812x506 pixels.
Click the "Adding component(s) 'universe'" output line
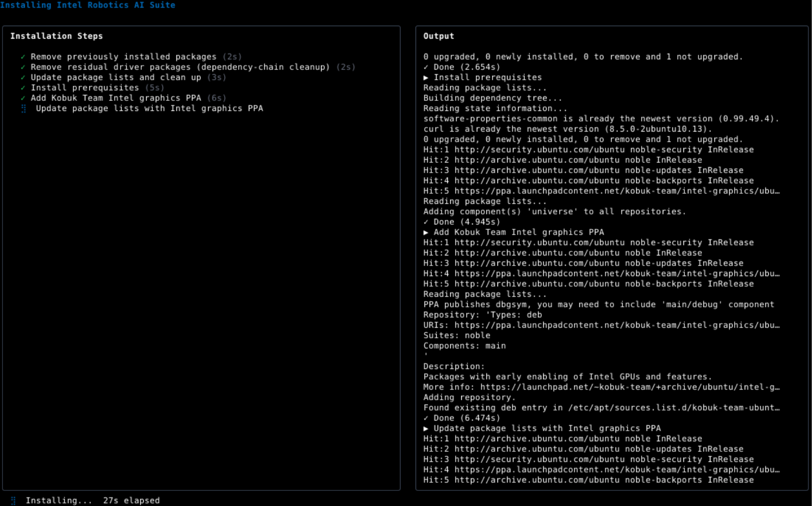(x=555, y=212)
